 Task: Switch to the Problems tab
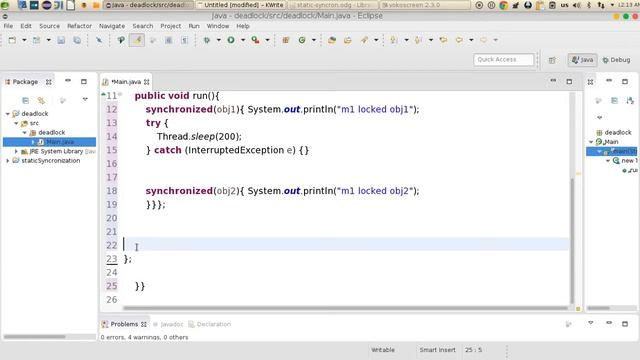(x=124, y=324)
